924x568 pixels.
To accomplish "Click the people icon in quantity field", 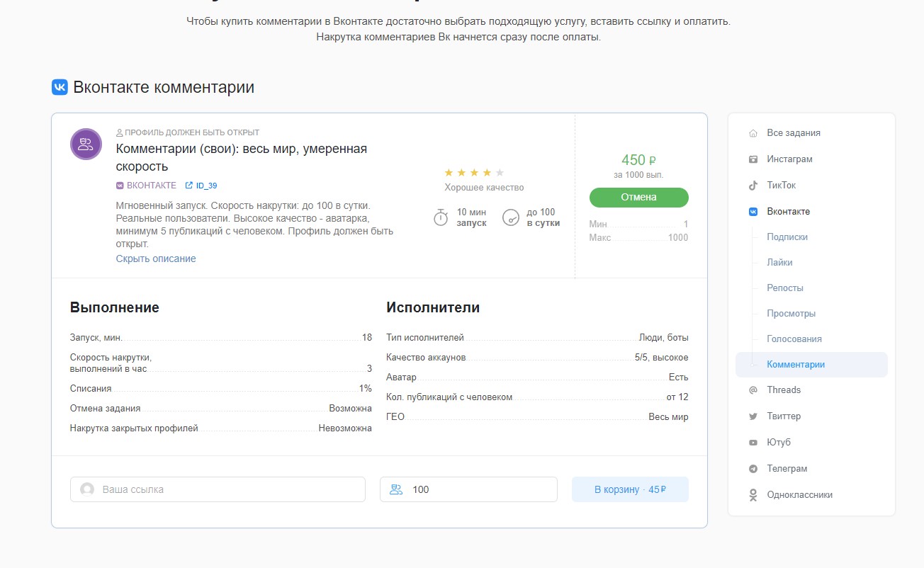I will [x=396, y=489].
